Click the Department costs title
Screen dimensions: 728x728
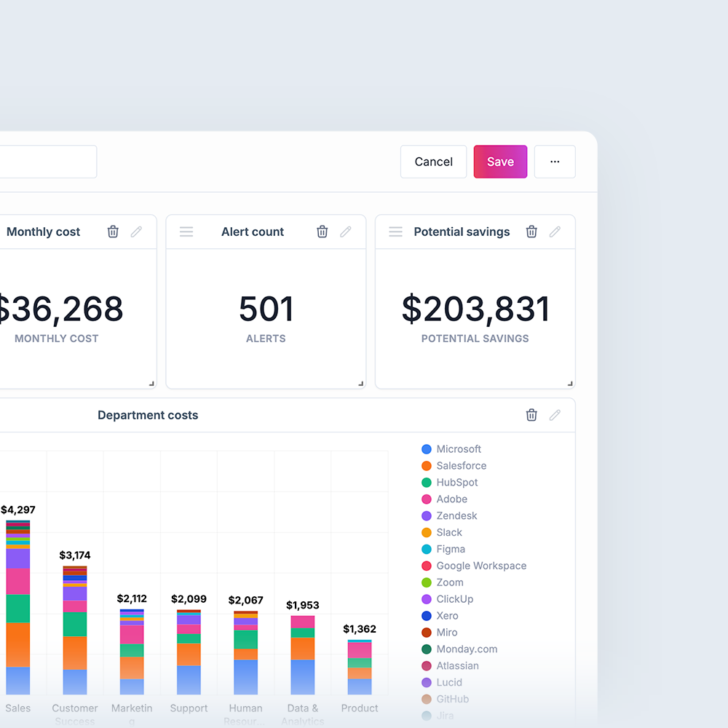click(x=148, y=415)
